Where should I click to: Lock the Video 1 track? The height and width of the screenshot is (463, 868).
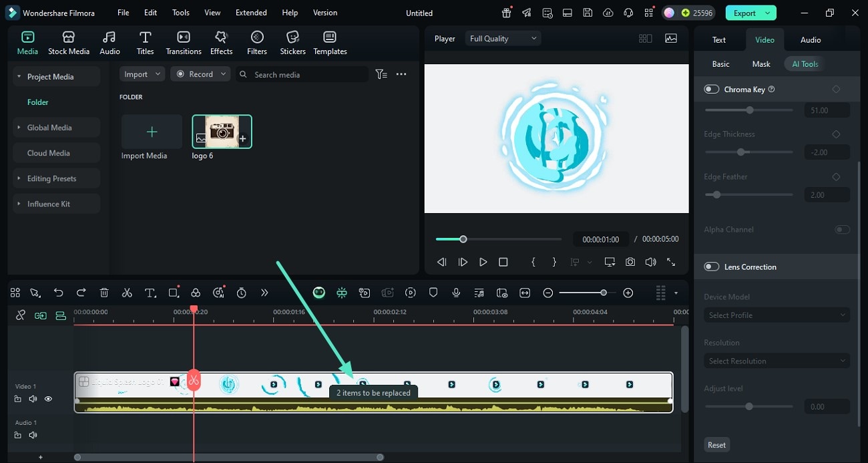tap(18, 399)
